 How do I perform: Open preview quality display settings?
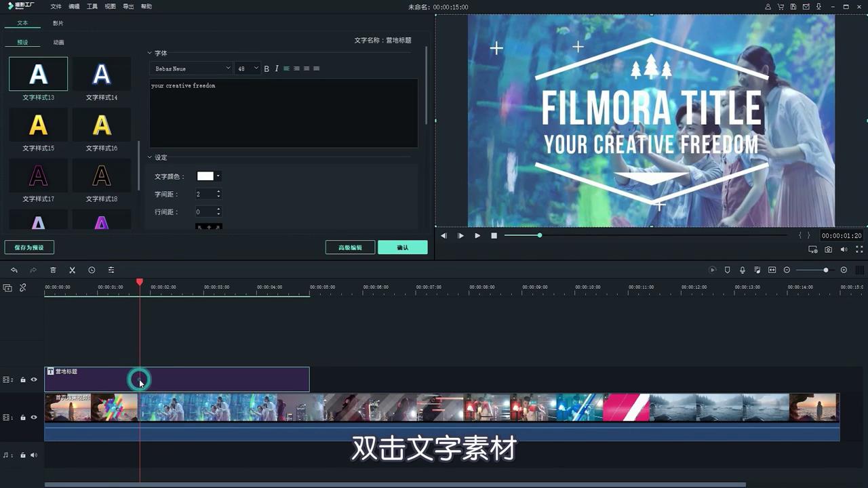(813, 249)
